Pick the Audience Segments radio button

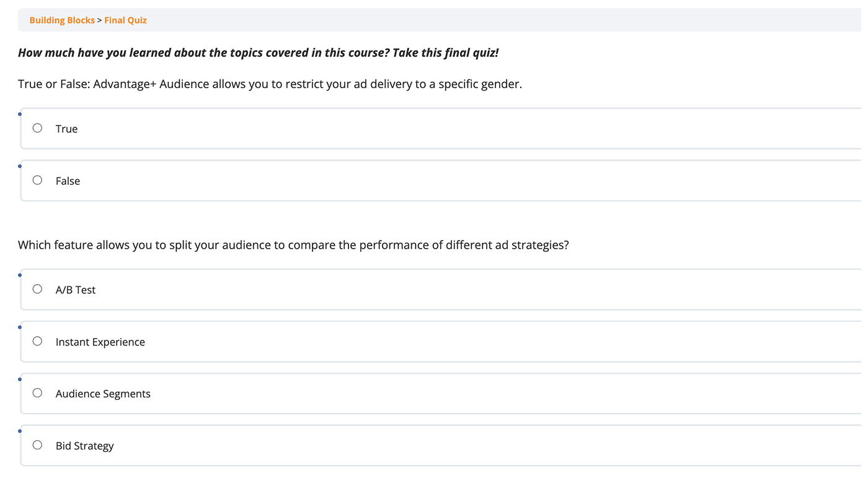point(37,393)
